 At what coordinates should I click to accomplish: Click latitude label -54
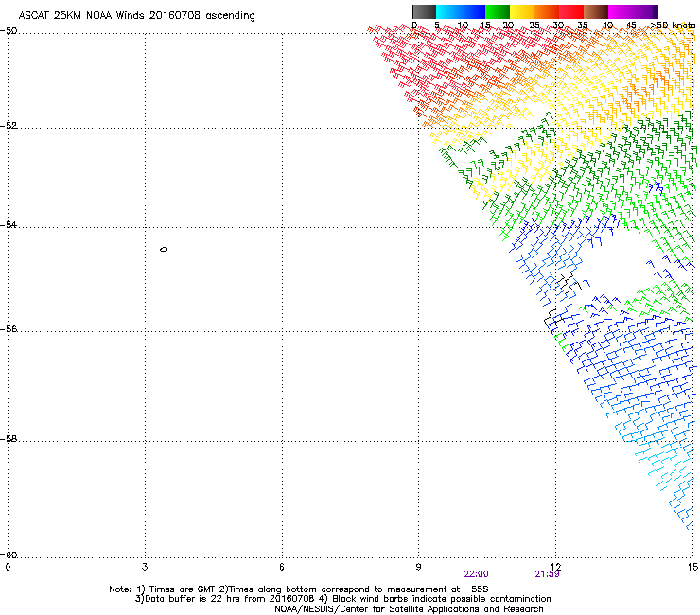[9, 225]
